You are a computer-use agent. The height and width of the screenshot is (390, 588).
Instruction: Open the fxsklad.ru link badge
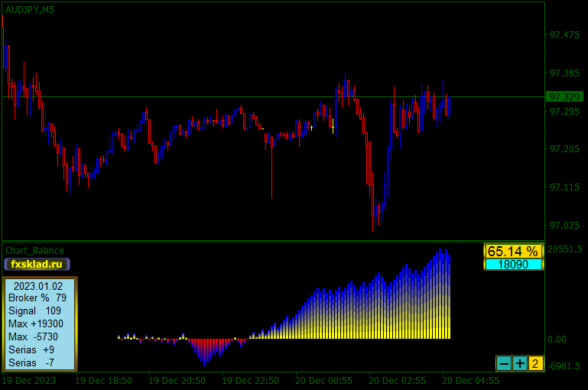pyautogui.click(x=37, y=264)
